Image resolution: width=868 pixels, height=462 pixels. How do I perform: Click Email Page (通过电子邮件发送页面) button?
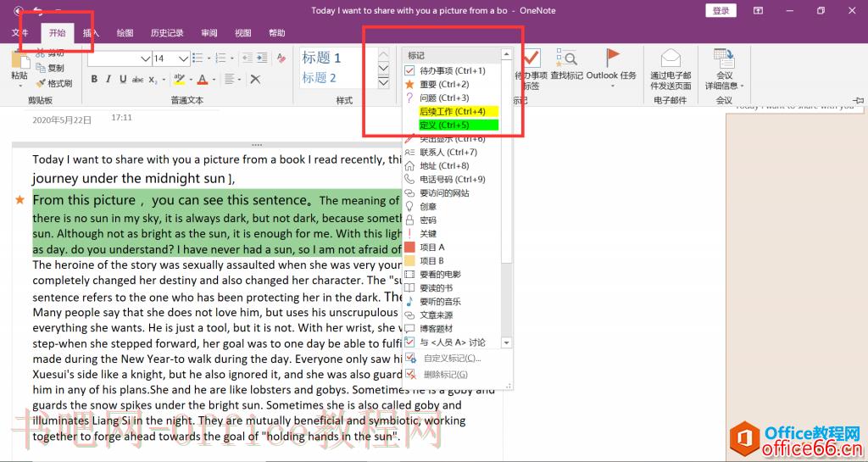pyautogui.click(x=670, y=69)
